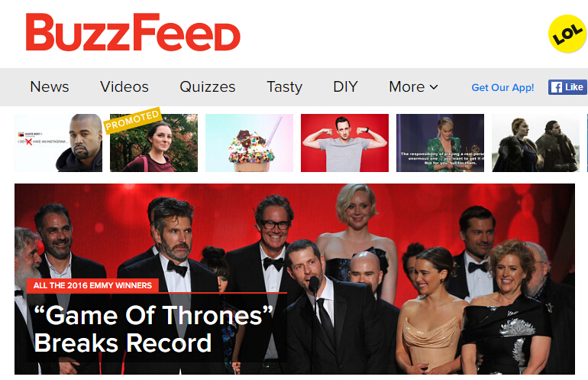
Task: Select the DIY nav item
Action: click(345, 86)
